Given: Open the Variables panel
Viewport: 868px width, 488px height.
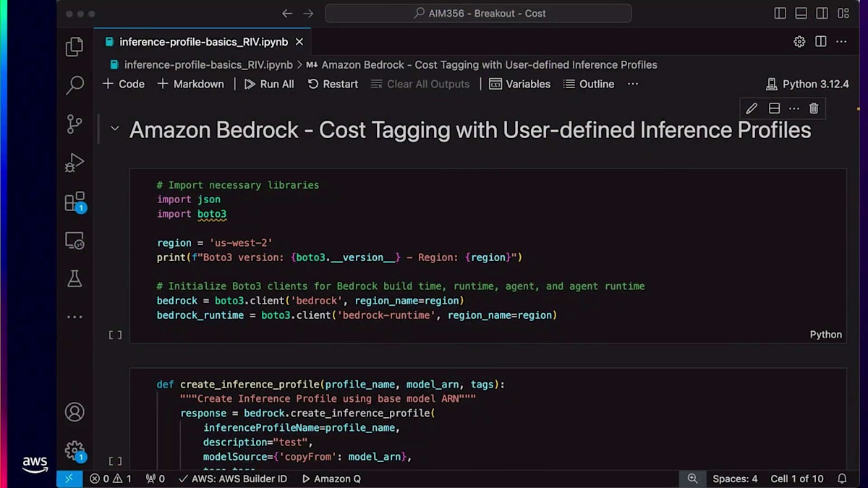Looking at the screenshot, I should (x=520, y=84).
